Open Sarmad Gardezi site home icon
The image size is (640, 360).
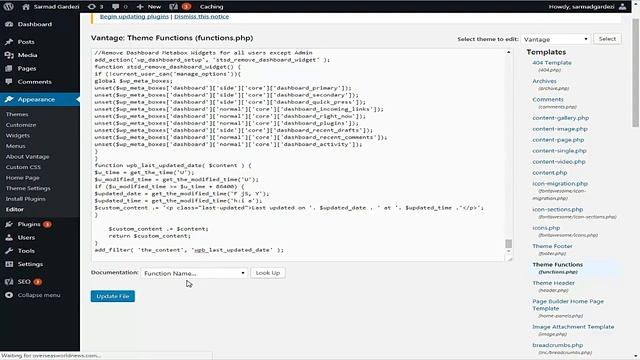coord(26,7)
